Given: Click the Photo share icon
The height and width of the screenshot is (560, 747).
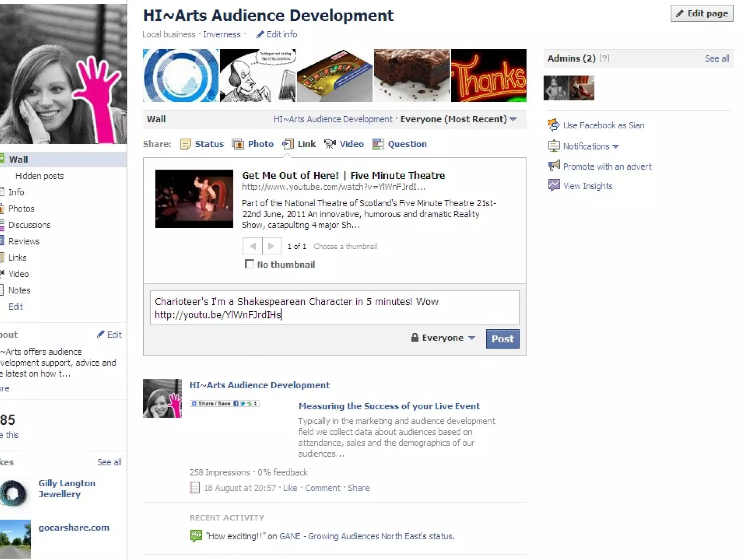Looking at the screenshot, I should coord(238,144).
